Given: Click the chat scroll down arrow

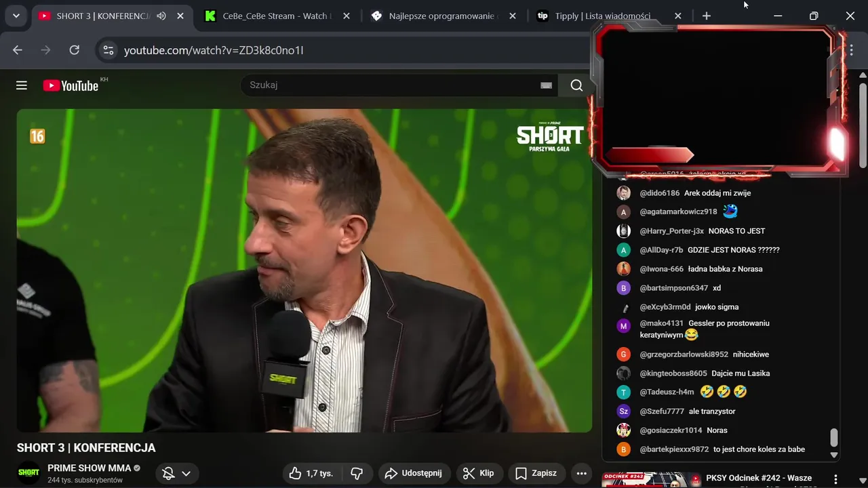Looking at the screenshot, I should (834, 455).
